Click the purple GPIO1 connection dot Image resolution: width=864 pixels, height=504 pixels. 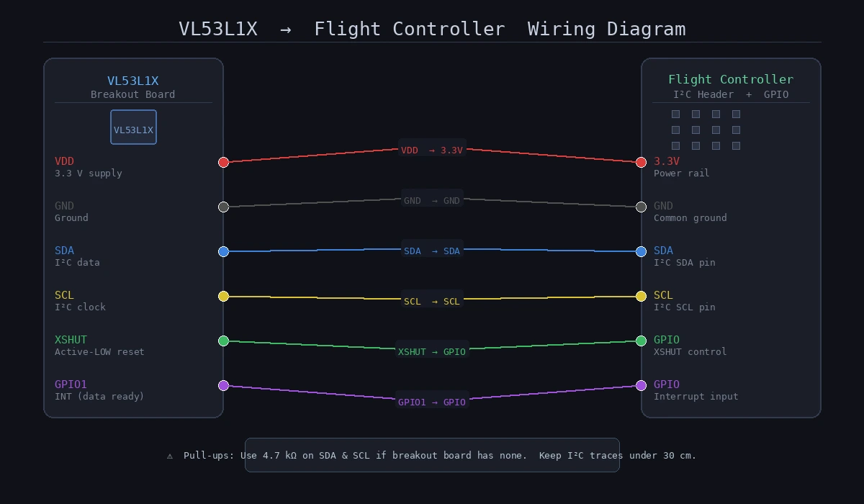tap(223, 385)
